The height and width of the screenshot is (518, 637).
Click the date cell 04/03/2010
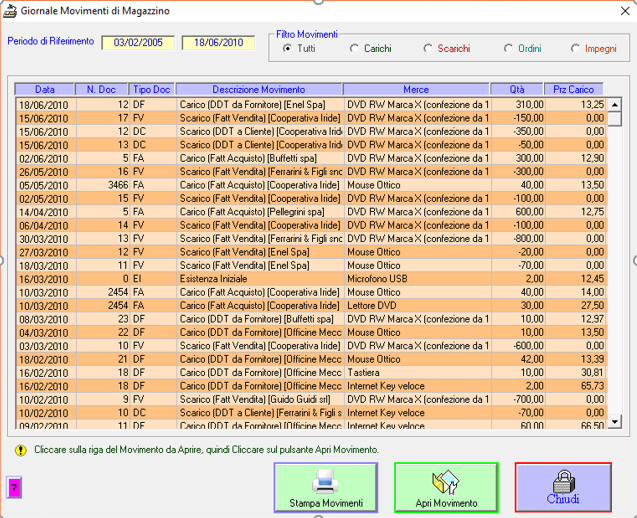[46, 333]
